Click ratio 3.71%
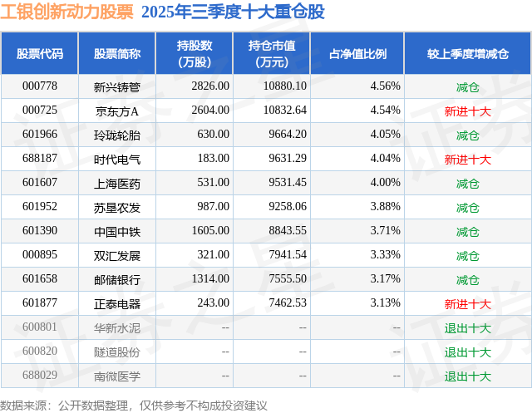 coord(386,230)
